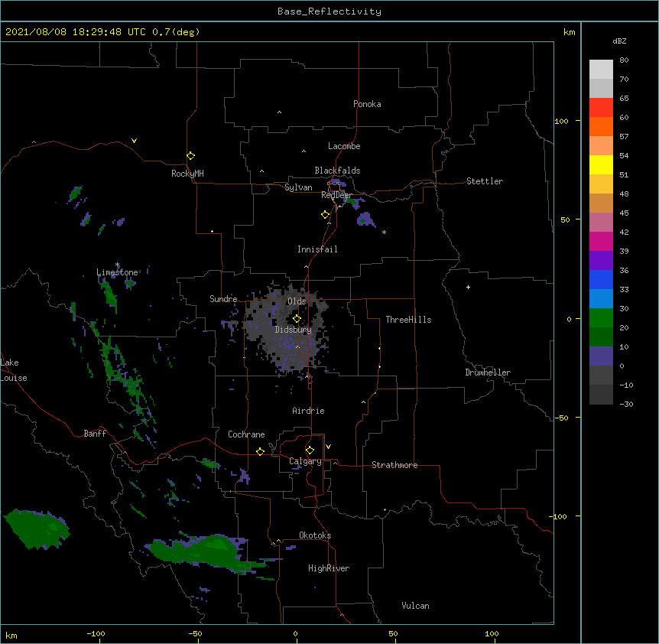The width and height of the screenshot is (659, 644).
Task: Click the purple echo patch southeast of RedDeer
Action: point(365,220)
